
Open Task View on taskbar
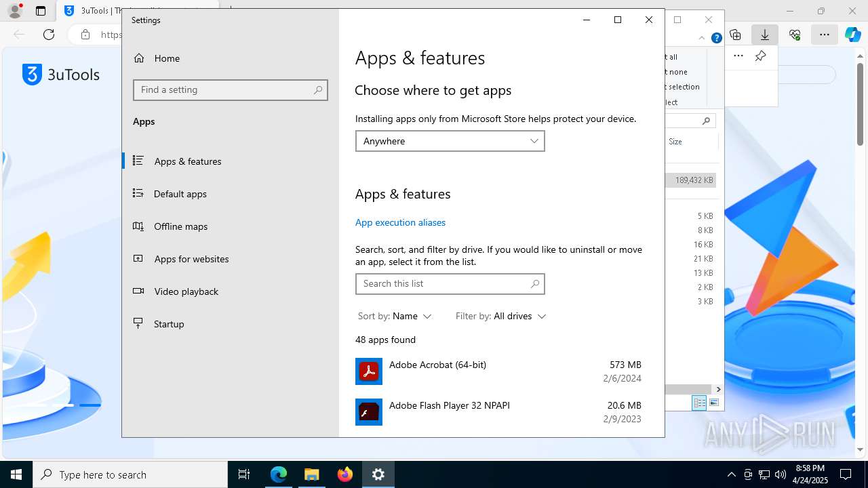244,474
